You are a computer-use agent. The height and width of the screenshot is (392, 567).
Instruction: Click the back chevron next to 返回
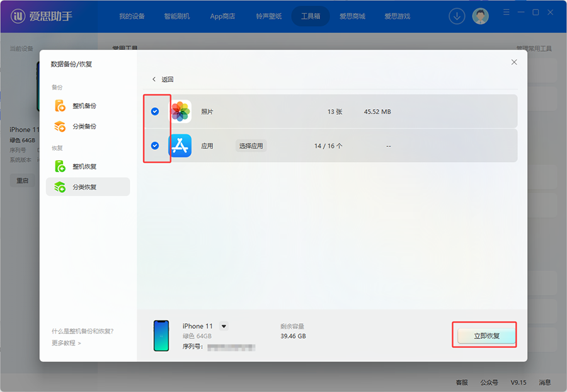point(154,79)
